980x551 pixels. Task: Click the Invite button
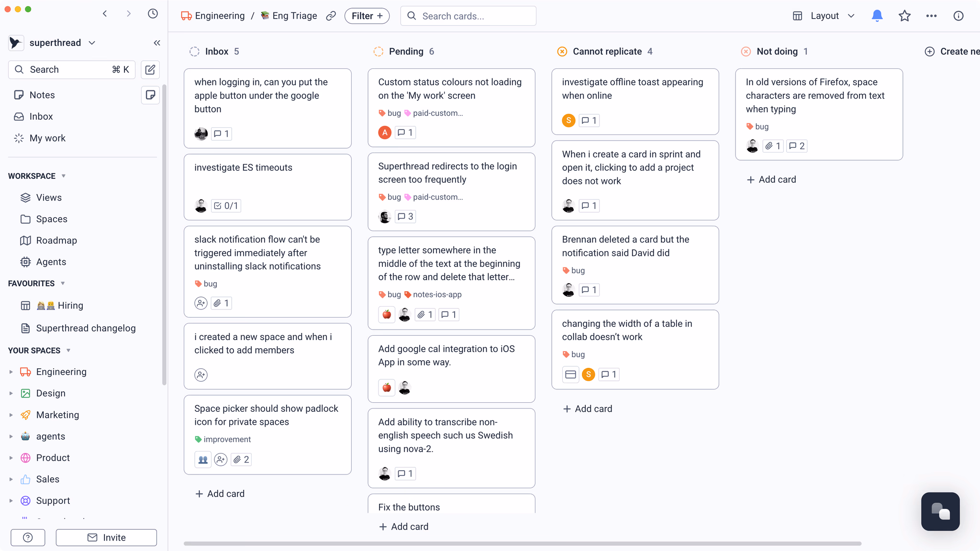pos(106,537)
